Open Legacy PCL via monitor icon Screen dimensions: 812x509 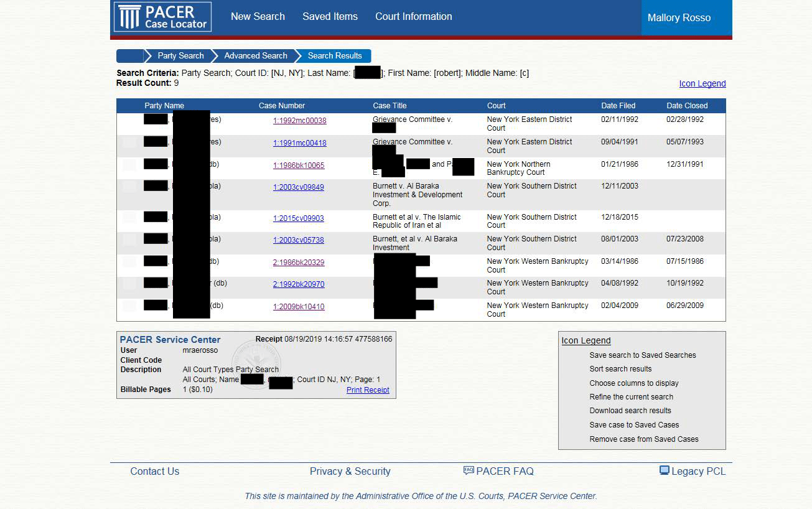click(x=664, y=470)
